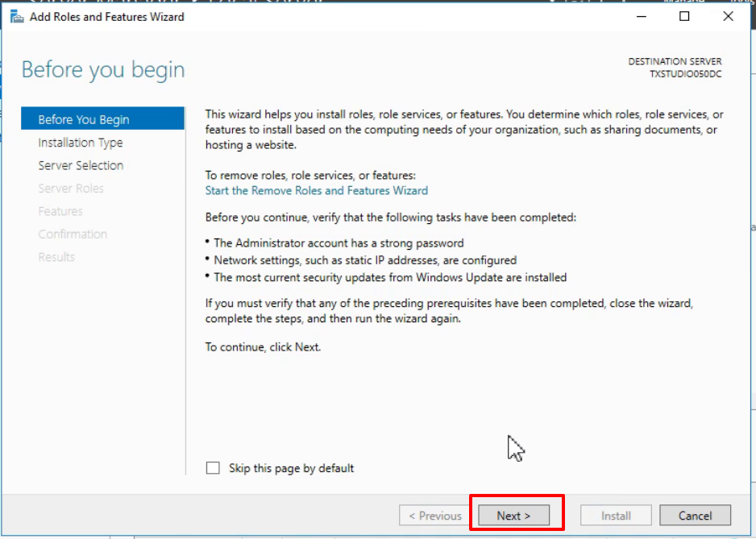Select the greyed-out Confirmation step
Screen dimensions: 756x539
(73, 234)
